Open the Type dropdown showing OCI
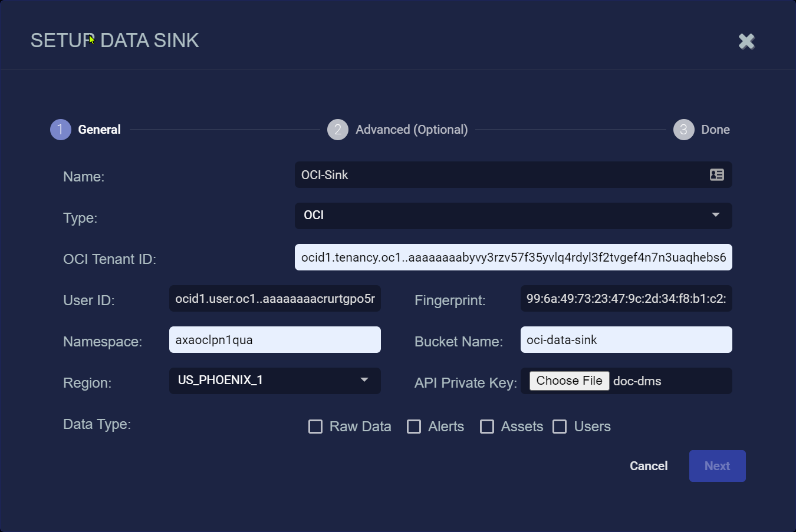The height and width of the screenshot is (532, 796). click(x=513, y=216)
